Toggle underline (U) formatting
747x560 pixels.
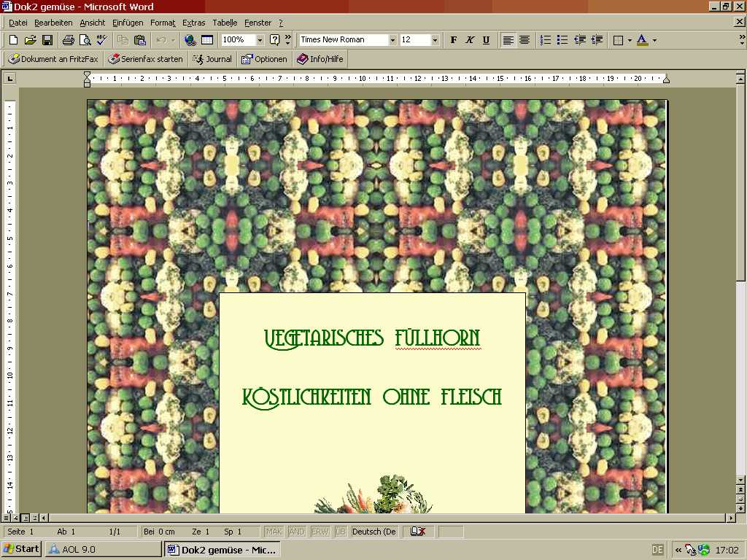(x=486, y=40)
